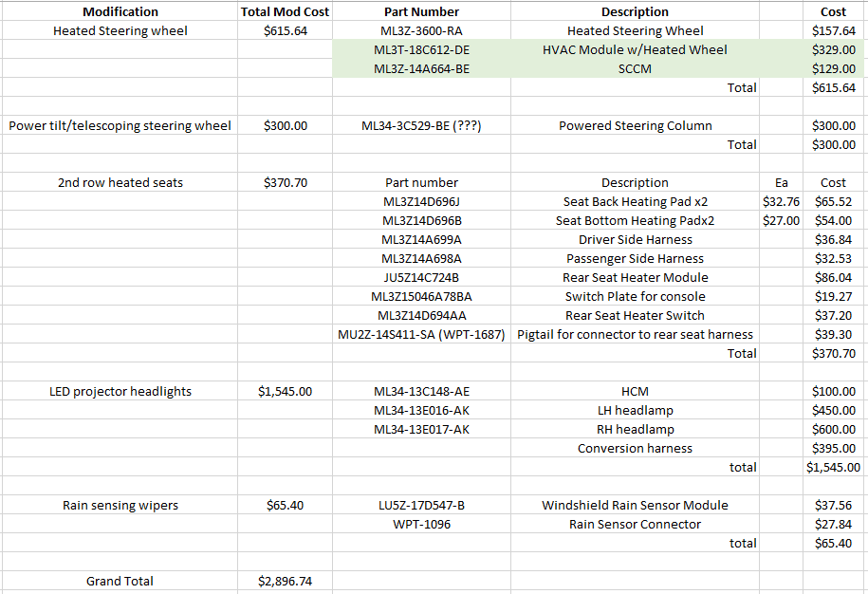The image size is (868, 594).
Task: Click the 'HCM' description cell
Action: [x=635, y=391]
